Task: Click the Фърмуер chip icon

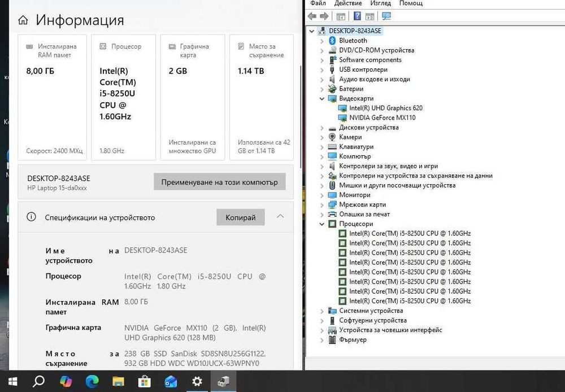Action: pos(332,340)
